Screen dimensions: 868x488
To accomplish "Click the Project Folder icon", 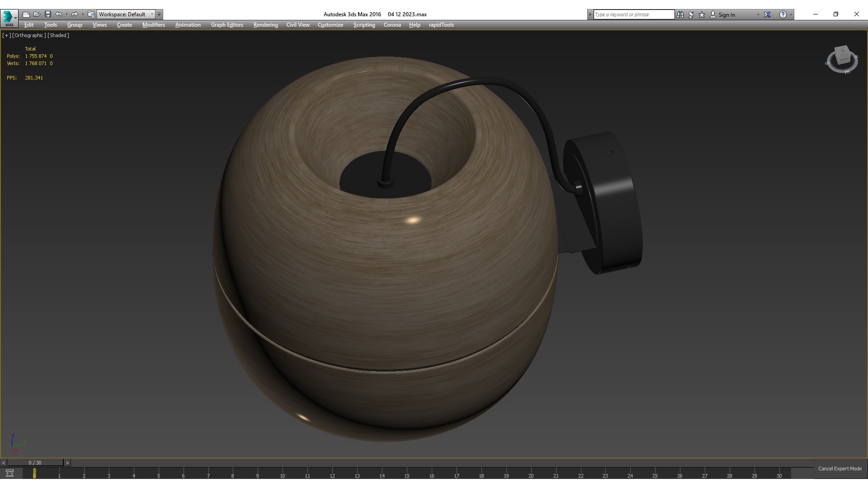I will pos(91,14).
